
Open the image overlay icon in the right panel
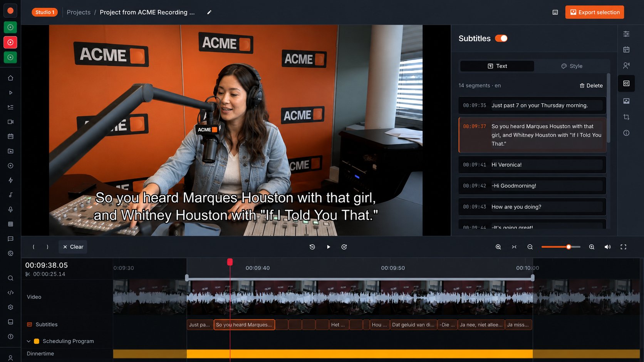[626, 101]
